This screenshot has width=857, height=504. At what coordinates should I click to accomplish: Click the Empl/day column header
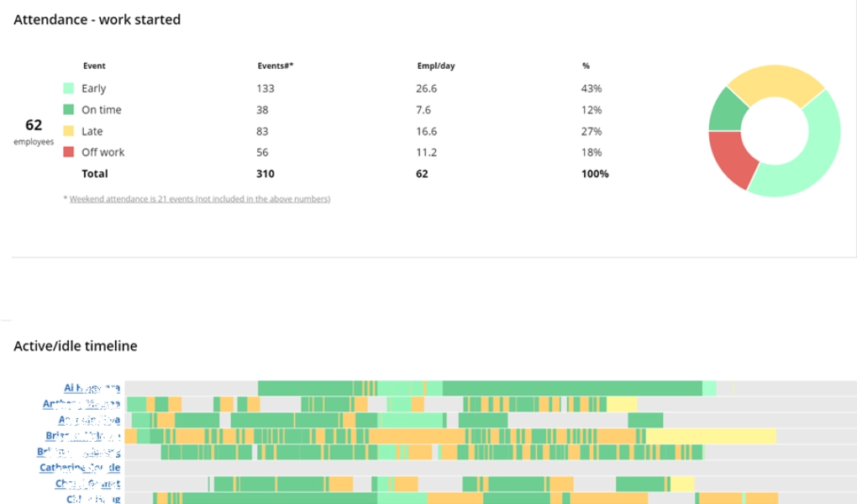click(x=436, y=66)
